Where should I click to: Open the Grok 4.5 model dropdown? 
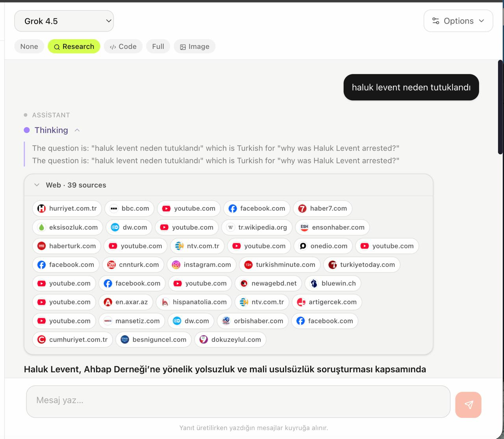(x=64, y=21)
